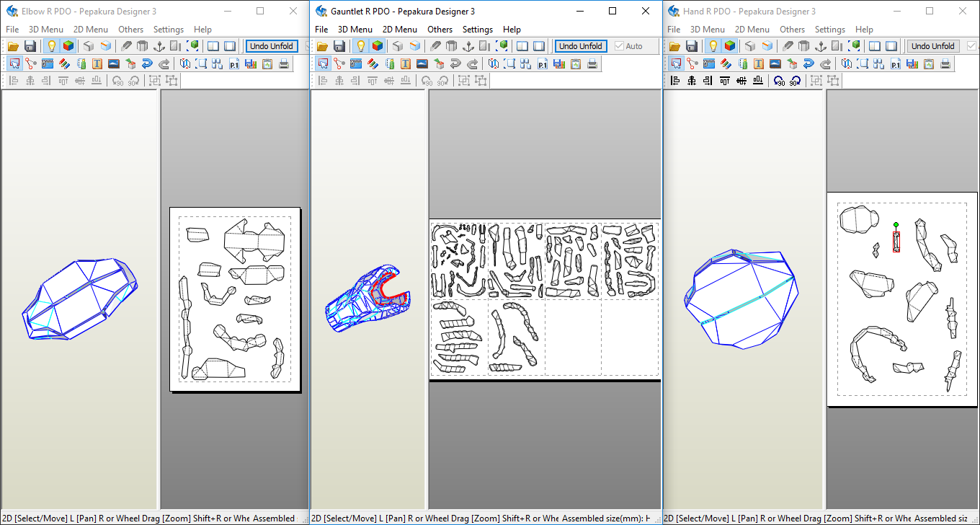The image size is (980, 525).
Task: Click the P.1 page number icon in Hand window
Action: [896, 63]
